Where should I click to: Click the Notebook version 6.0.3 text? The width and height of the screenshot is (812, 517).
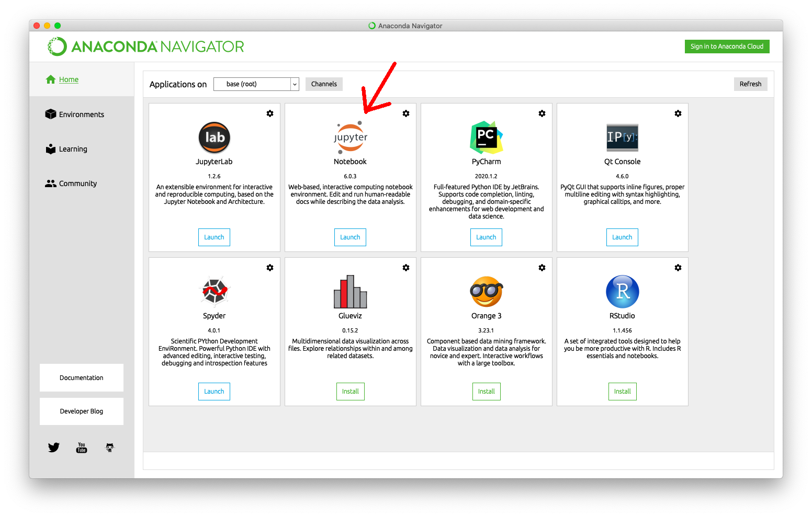click(351, 177)
